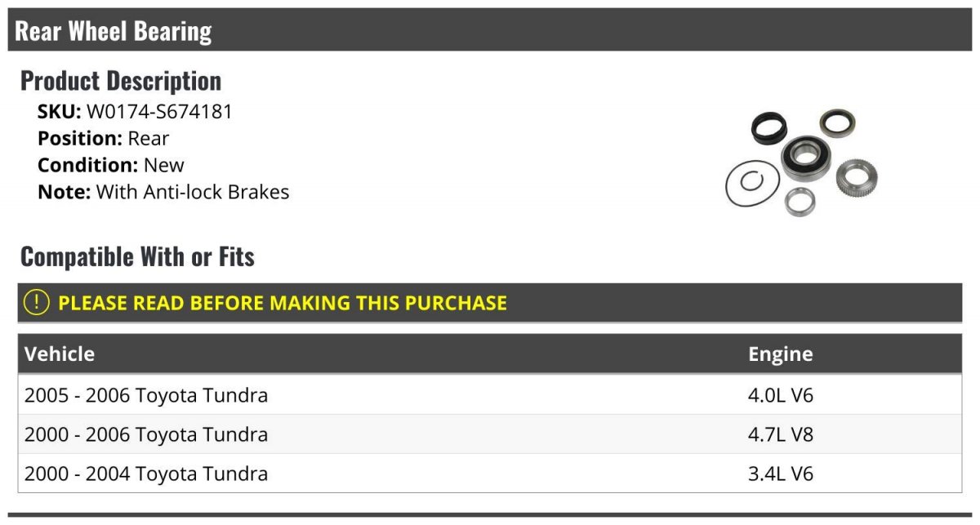
Task: Click the Condition: New line
Action: (x=111, y=166)
